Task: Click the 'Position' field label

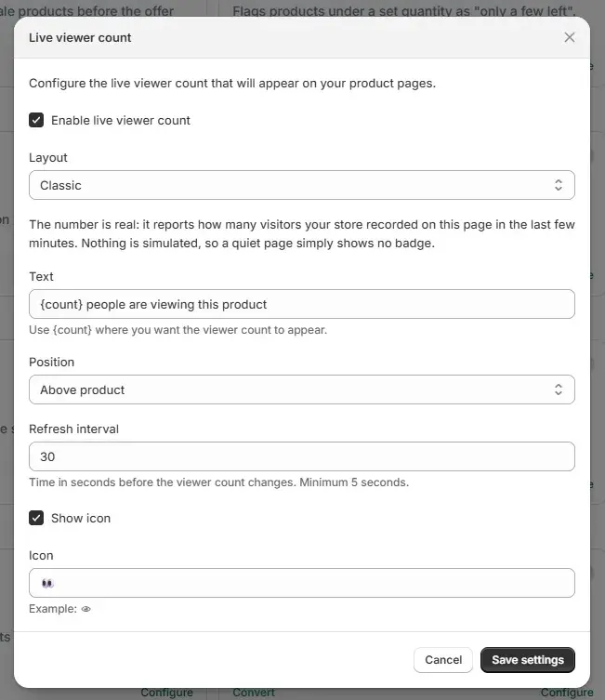Action: click(52, 362)
